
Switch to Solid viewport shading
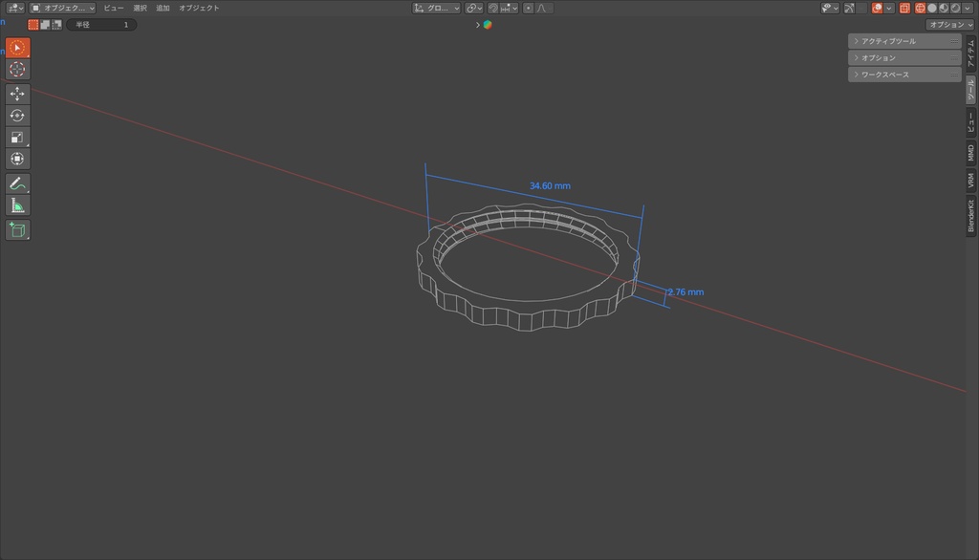931,8
